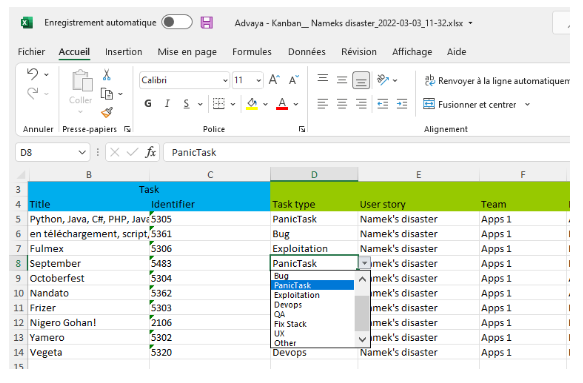This screenshot has height=383, width=583.
Task: Click the Excel application icon
Action: [26, 23]
